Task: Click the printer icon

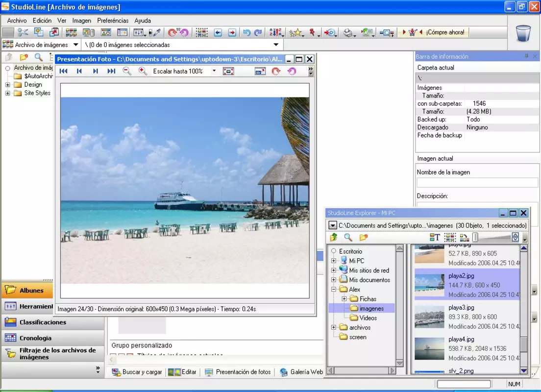Action: [x=349, y=32]
